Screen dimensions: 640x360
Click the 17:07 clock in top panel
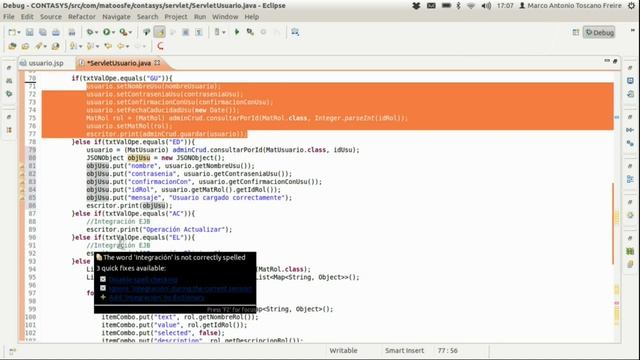coord(505,6)
